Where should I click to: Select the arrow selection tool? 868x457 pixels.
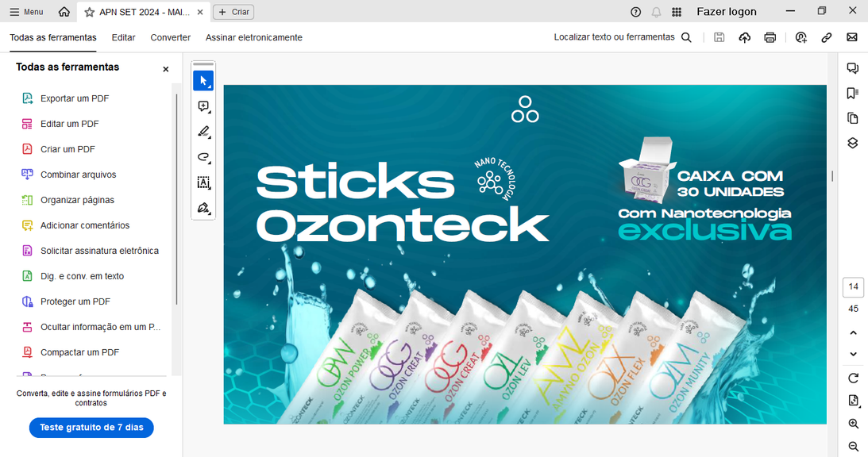203,81
